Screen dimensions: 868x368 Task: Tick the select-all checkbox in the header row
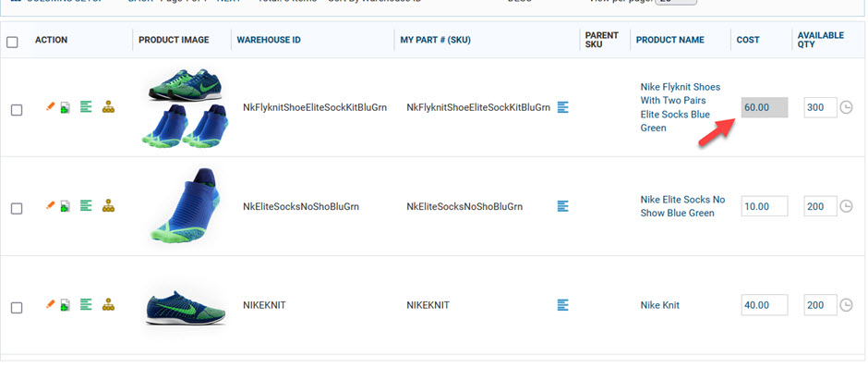pyautogui.click(x=12, y=43)
